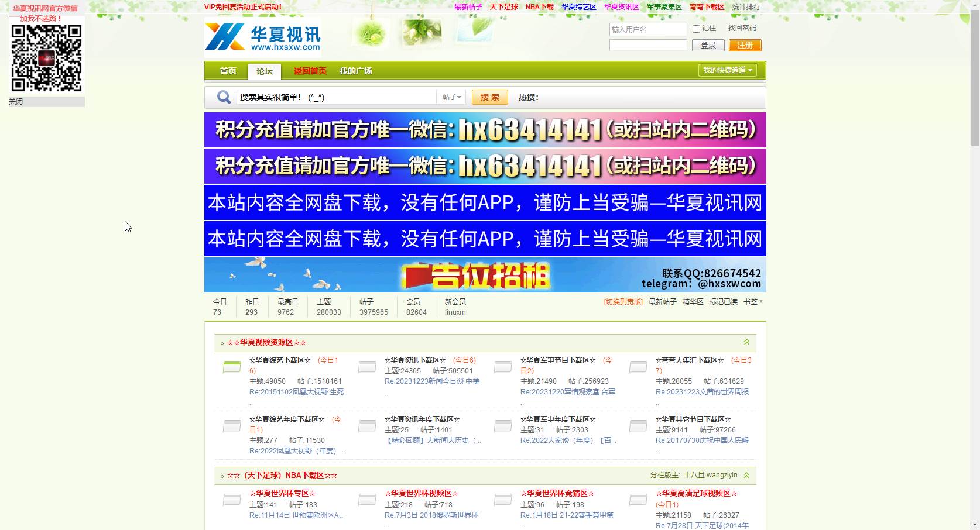Open the forum icon for 华夏军事节目下载区
This screenshot has height=530, width=980.
503,367
